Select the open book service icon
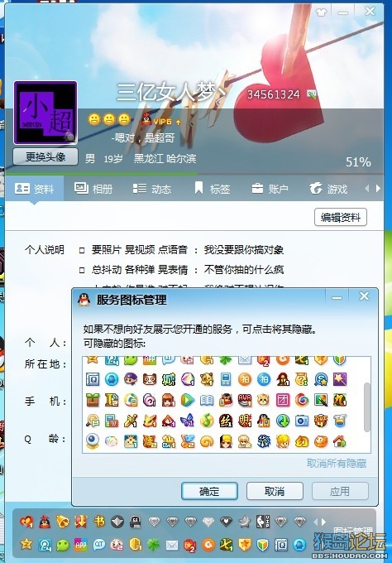 coord(207,400)
